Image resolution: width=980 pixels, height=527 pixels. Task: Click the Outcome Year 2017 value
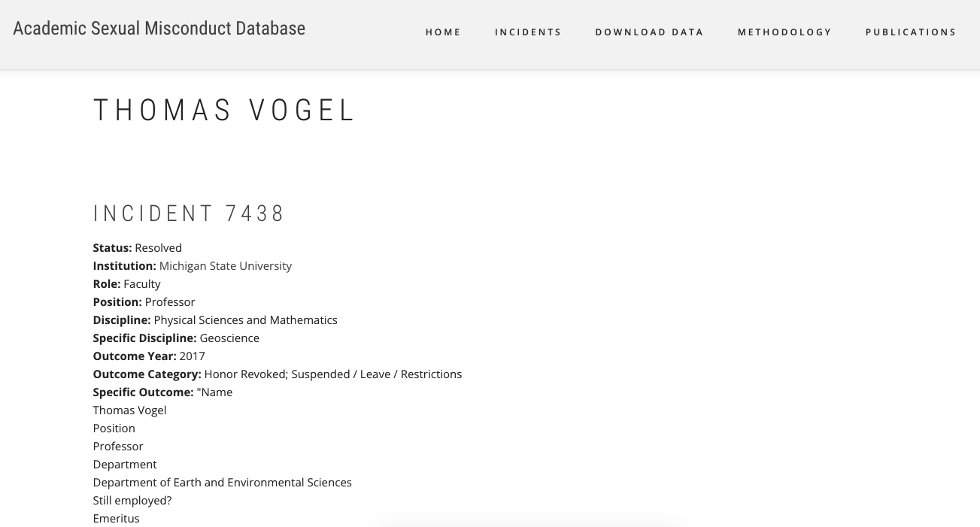(192, 356)
